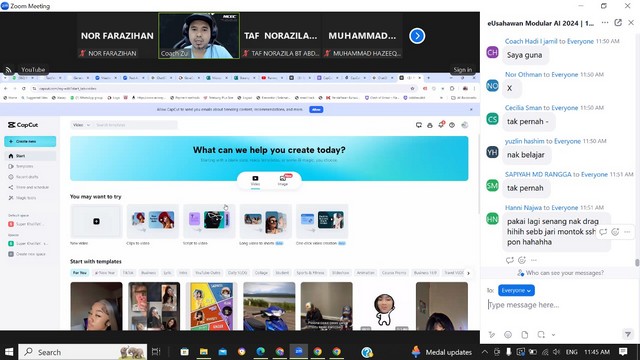Switch to the Image tab in CapCut
The width and height of the screenshot is (640, 360).
(x=283, y=180)
